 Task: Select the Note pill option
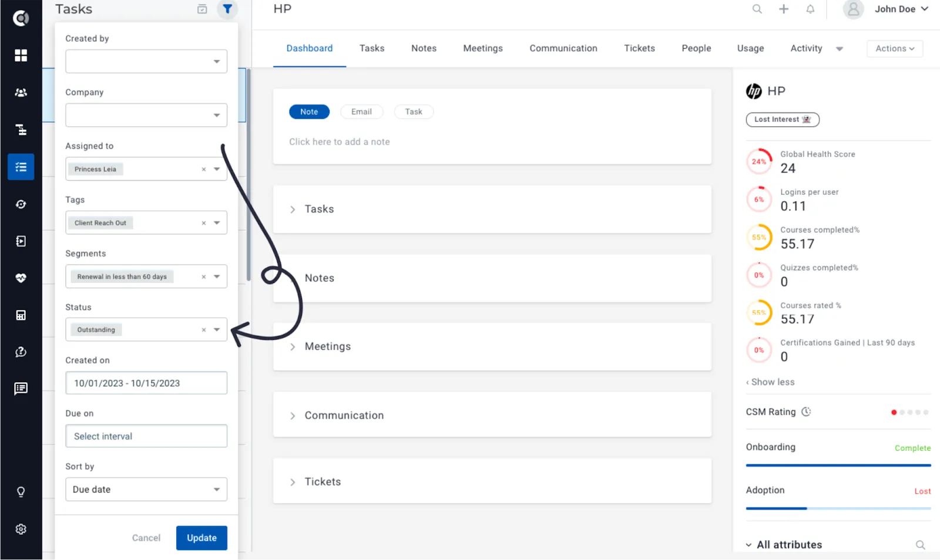click(309, 112)
